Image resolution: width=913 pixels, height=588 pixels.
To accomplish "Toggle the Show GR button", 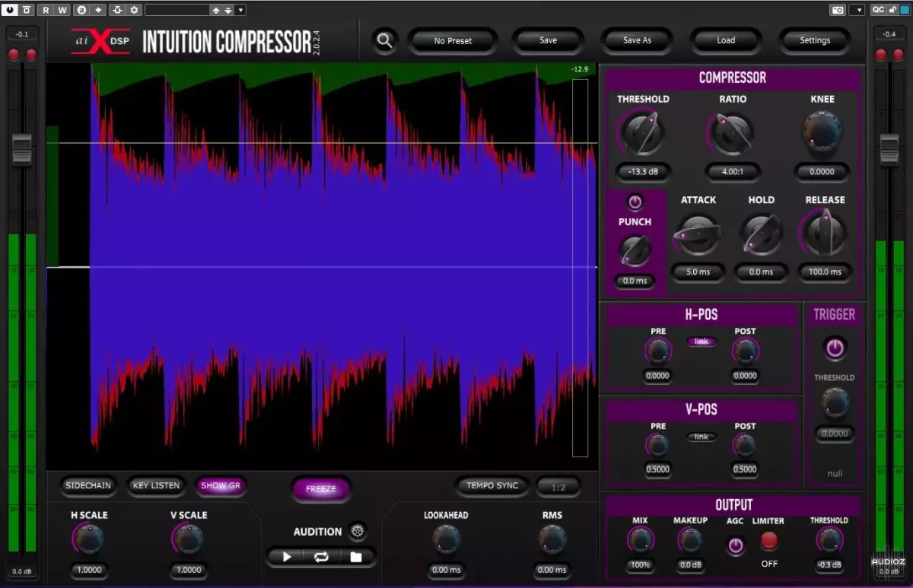I will [x=221, y=485].
